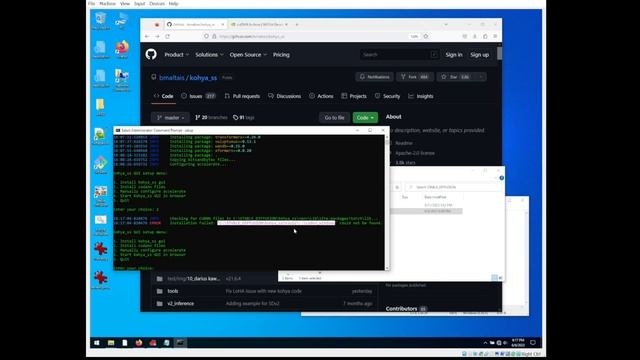Open the Firefox hamburger menu
640x360 pixels.
click(495, 36)
